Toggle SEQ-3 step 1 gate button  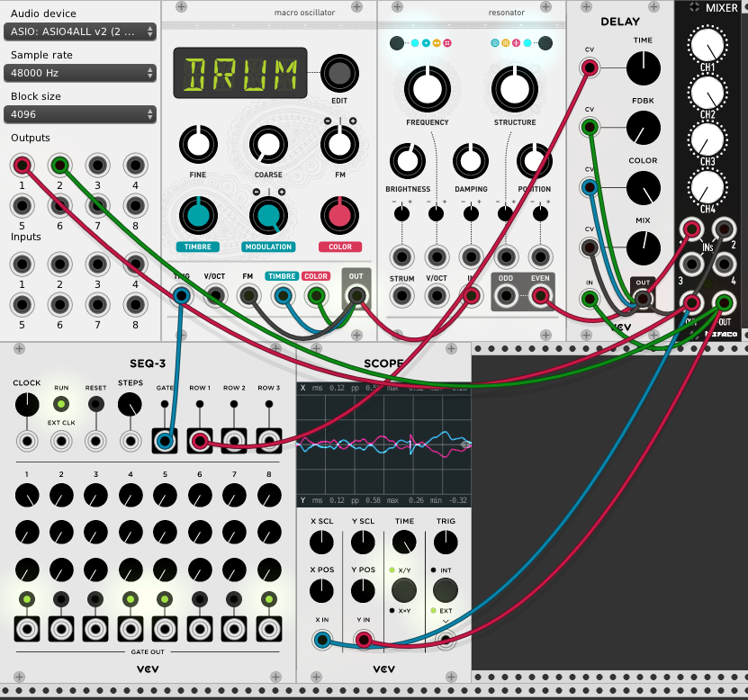tap(27, 599)
